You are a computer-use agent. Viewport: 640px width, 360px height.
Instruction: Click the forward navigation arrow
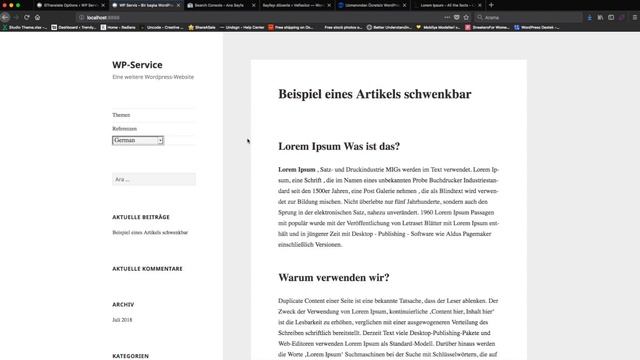coord(16,18)
